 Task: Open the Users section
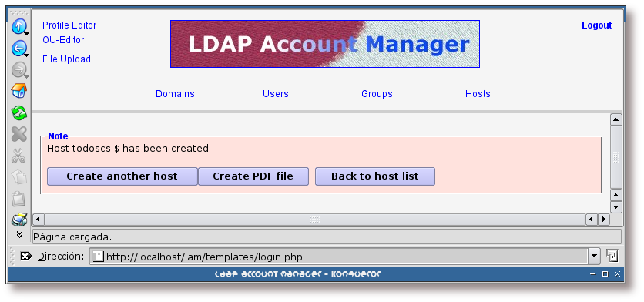(276, 94)
